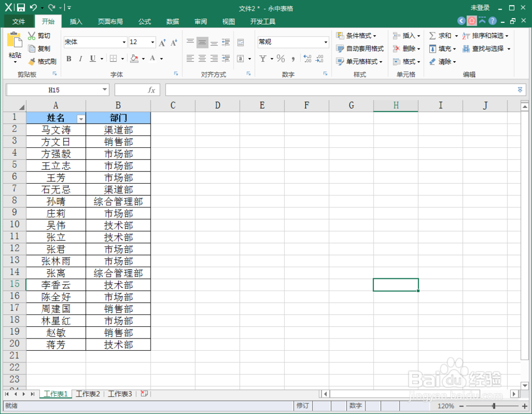Open the 插入 ribbon tab
Viewport: 532px width, 414px height.
pyautogui.click(x=76, y=21)
